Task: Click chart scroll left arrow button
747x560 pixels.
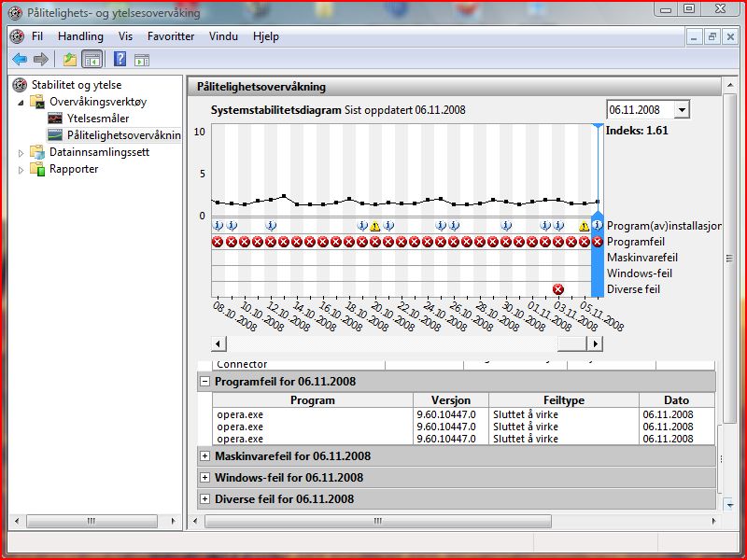Action: tap(218, 343)
